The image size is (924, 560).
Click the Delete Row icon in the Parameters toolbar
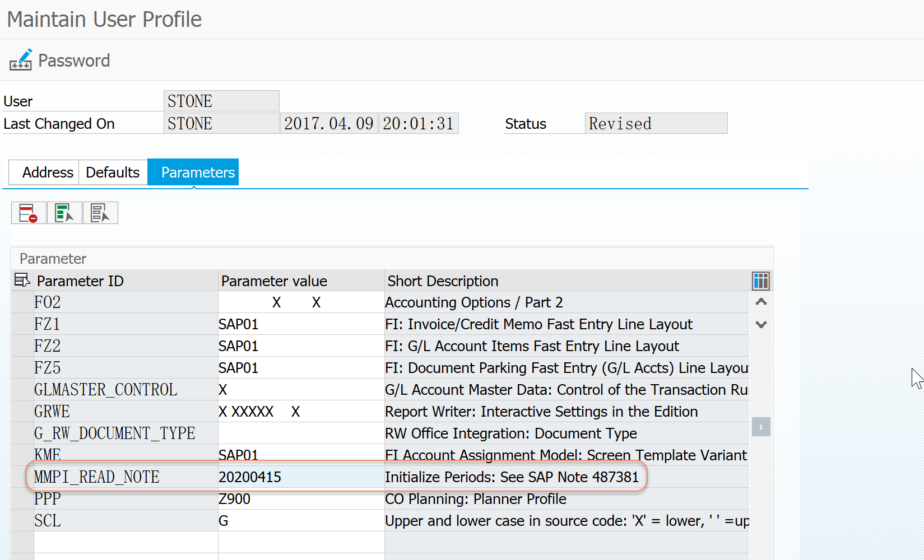pyautogui.click(x=28, y=213)
